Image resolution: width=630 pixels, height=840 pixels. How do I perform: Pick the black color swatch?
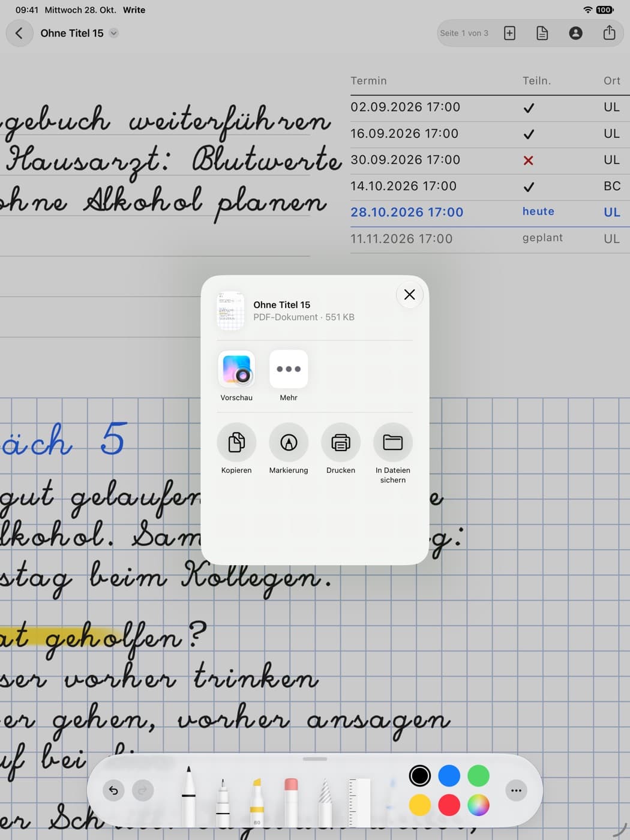click(x=420, y=776)
